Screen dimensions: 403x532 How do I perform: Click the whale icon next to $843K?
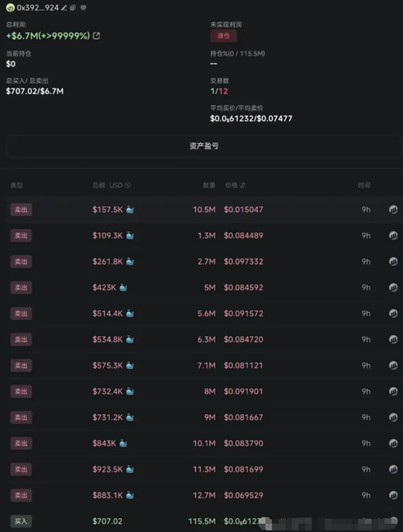click(123, 443)
